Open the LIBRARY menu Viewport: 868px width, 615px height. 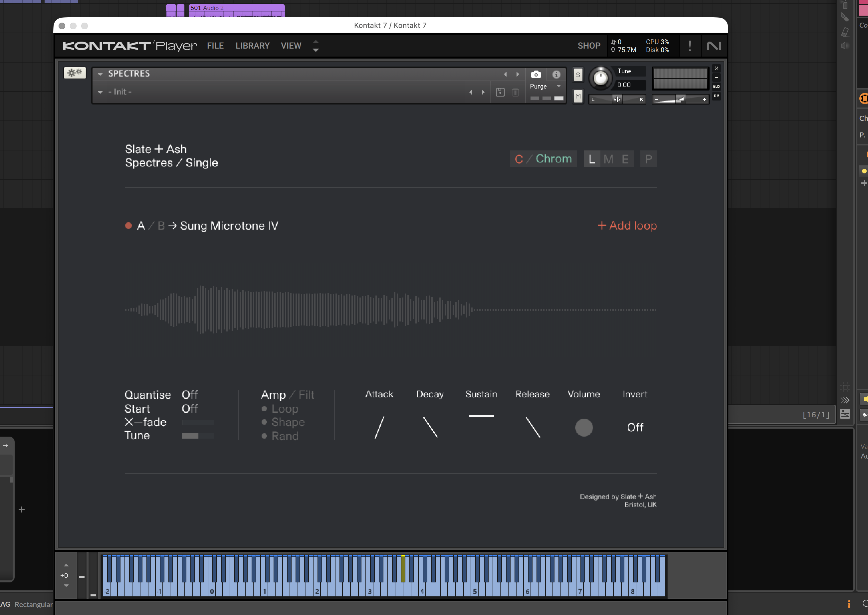253,46
